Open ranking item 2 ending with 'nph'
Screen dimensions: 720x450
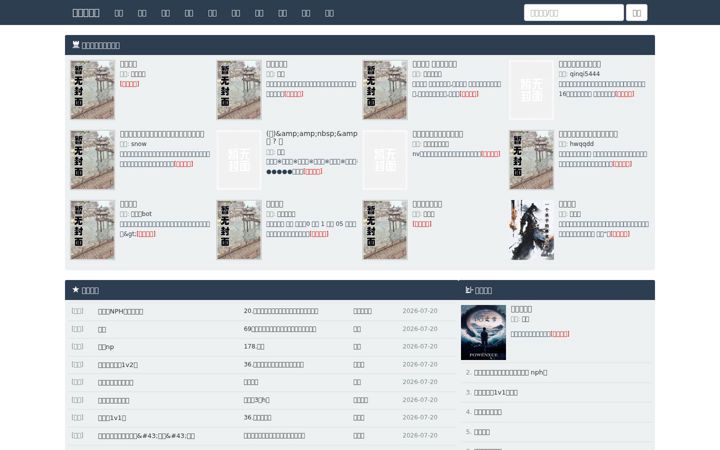click(x=510, y=372)
